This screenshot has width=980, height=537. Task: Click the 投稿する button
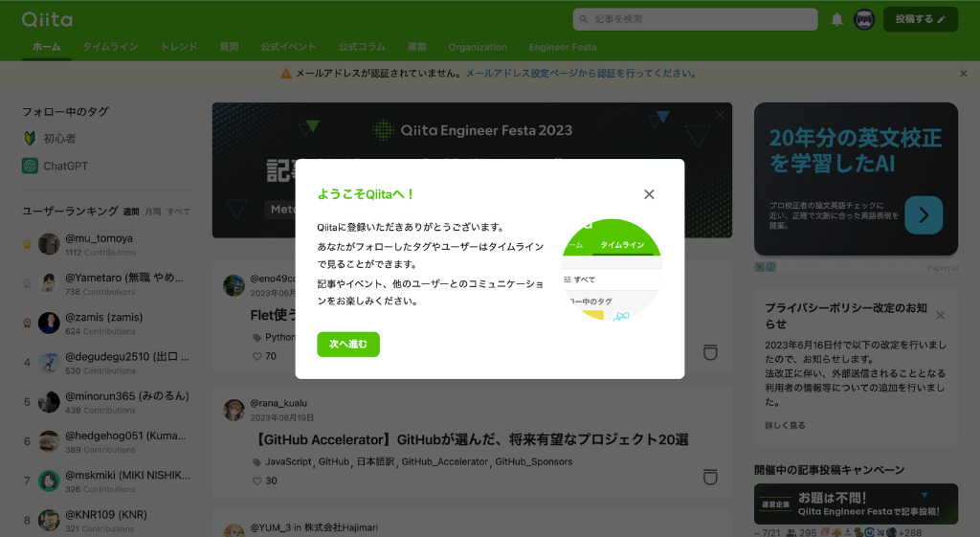920,19
